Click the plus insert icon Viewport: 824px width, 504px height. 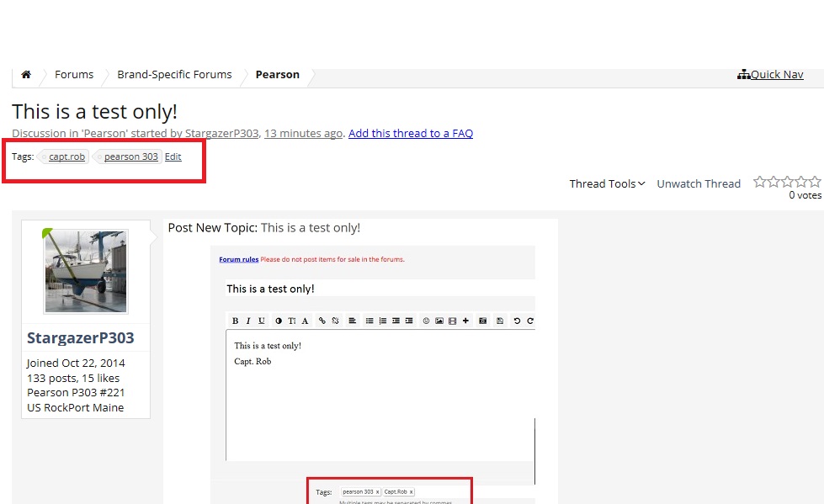click(465, 321)
